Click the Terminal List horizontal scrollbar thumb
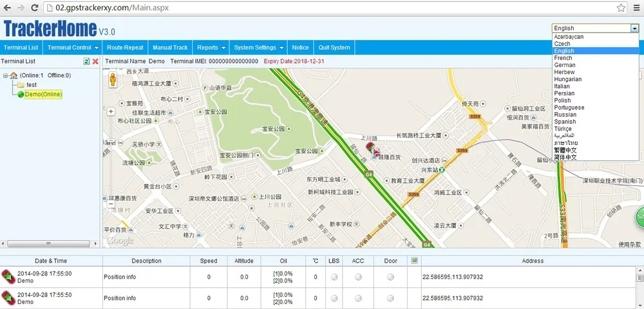The image size is (644, 309). coord(48,244)
